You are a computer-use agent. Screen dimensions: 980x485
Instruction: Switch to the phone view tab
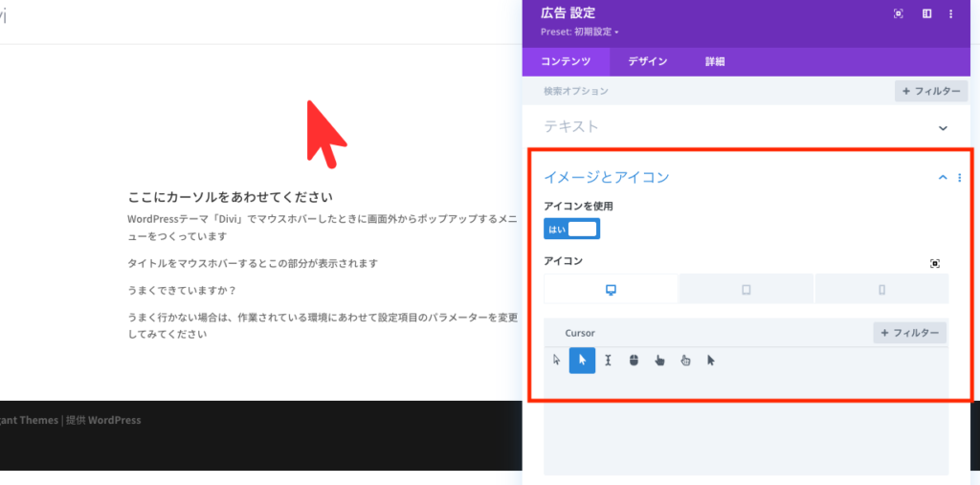click(x=881, y=290)
